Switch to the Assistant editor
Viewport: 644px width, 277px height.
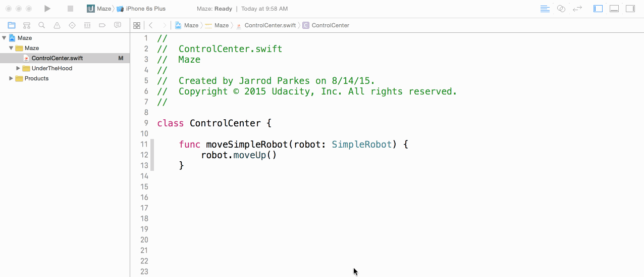click(561, 9)
